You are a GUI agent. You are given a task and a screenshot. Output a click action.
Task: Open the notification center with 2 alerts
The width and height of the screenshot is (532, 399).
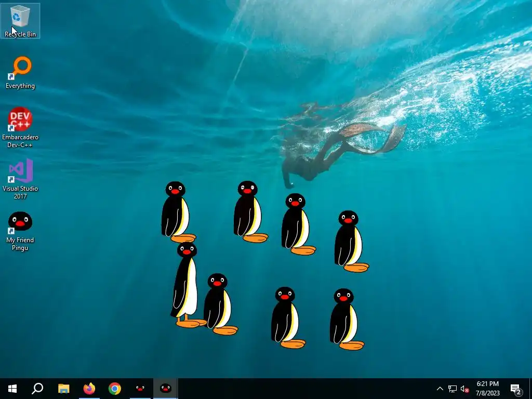click(x=516, y=389)
